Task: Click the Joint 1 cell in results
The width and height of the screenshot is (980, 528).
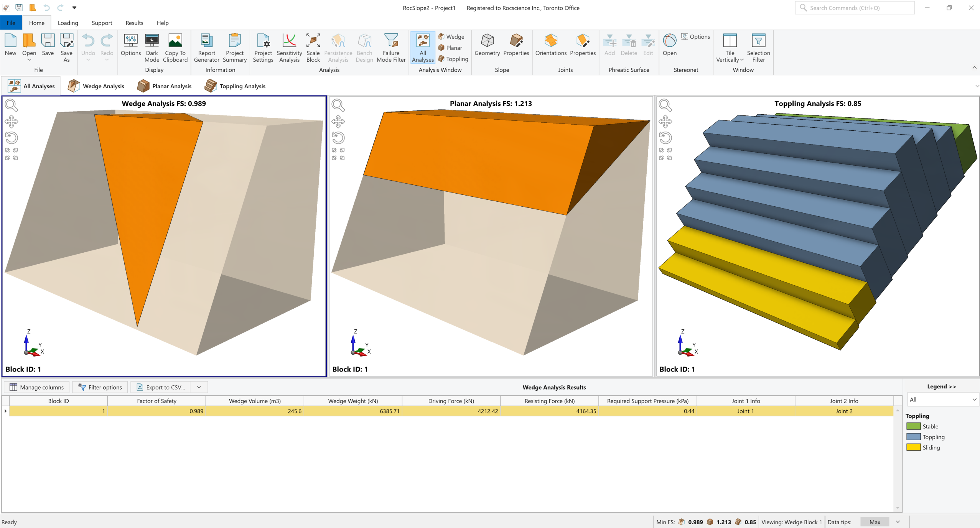Action: coord(745,411)
